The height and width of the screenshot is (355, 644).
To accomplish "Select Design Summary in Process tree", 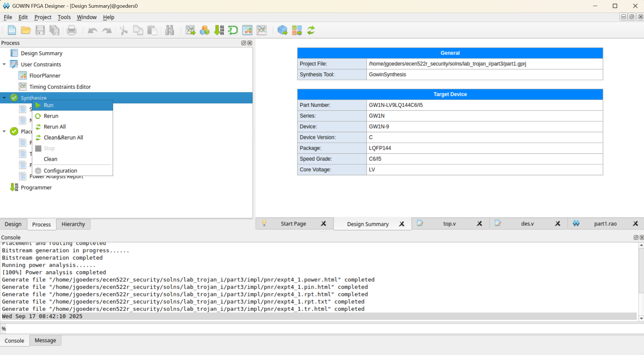I will pos(42,53).
